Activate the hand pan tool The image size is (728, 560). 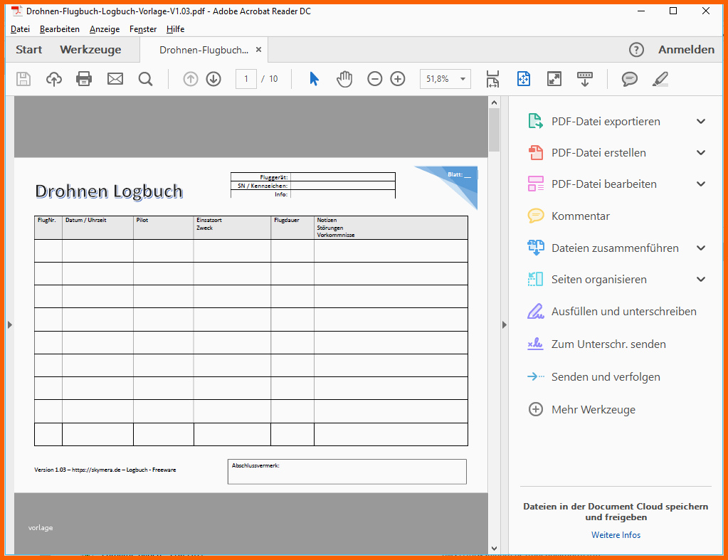tap(344, 79)
